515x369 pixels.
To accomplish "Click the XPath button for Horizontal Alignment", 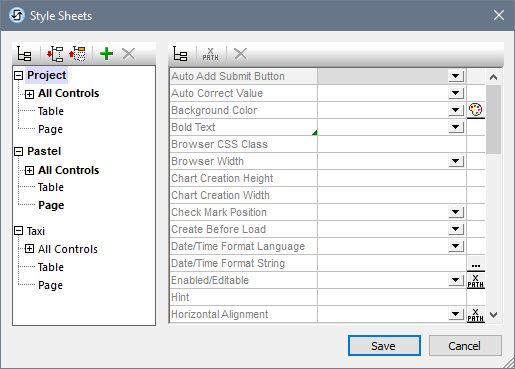I will 476,314.
